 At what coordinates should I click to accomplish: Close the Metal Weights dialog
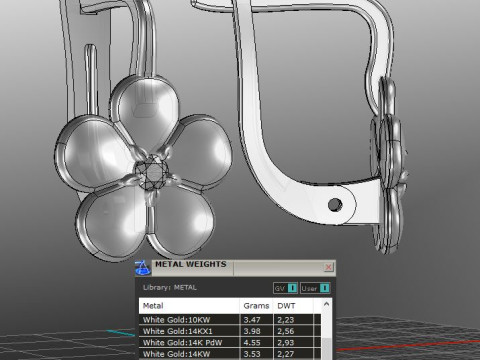tap(328, 267)
